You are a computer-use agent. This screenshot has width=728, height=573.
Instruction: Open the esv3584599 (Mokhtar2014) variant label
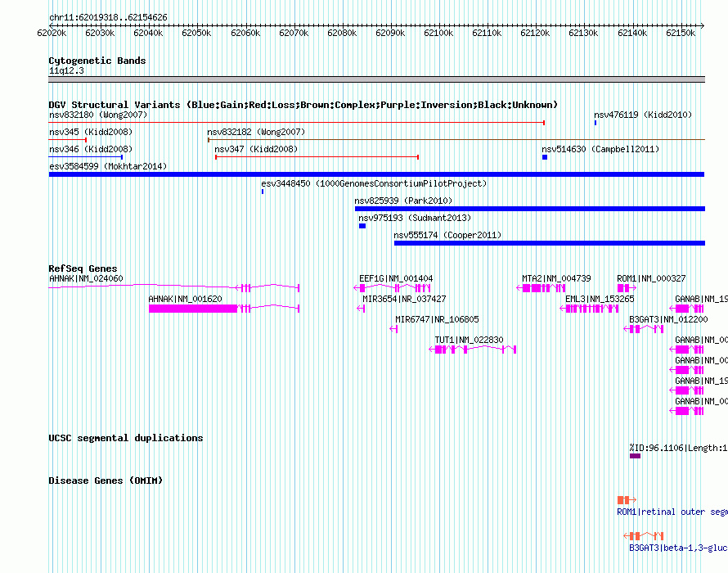click(108, 166)
